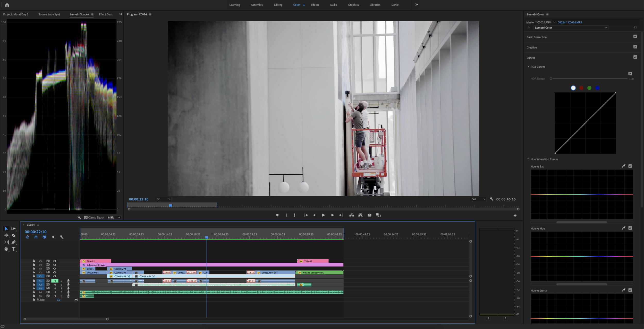
Task: Open the 8 Bit scope depth dropdown
Action: click(114, 217)
